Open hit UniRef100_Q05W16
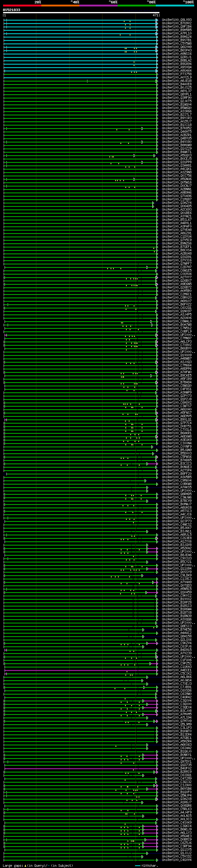Viewport: 197px width, 868px height. (177, 182)
